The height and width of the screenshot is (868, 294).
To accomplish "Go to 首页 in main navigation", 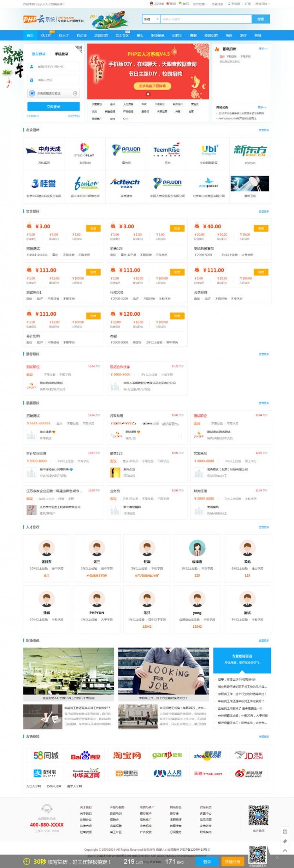I will tap(30, 35).
